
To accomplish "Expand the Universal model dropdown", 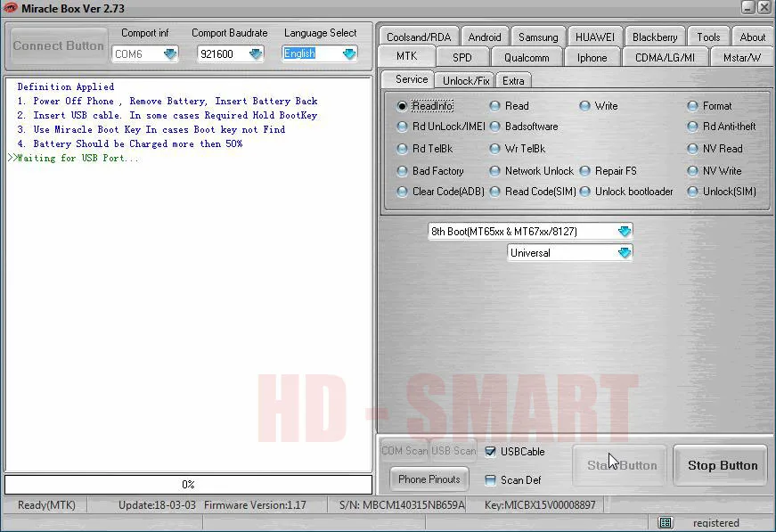I will [624, 253].
